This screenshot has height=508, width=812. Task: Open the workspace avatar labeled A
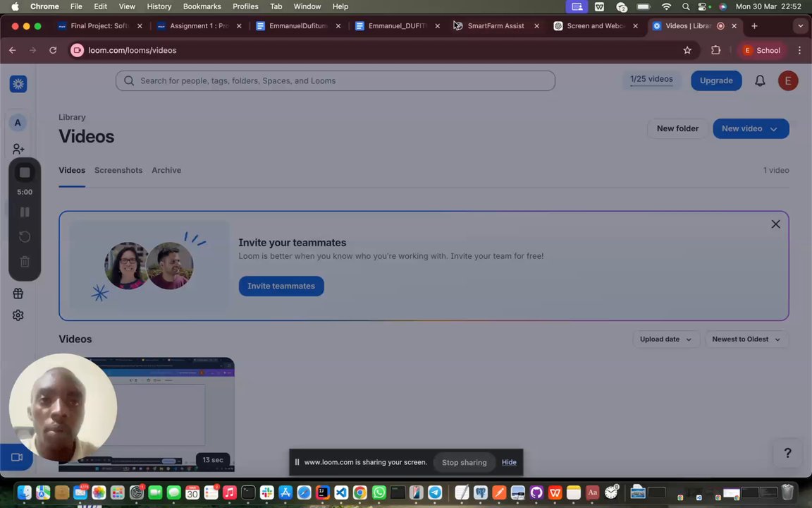click(18, 123)
